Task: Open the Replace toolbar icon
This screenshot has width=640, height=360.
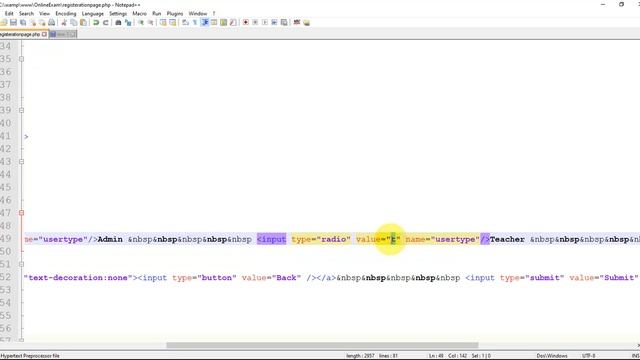Action: [128, 22]
